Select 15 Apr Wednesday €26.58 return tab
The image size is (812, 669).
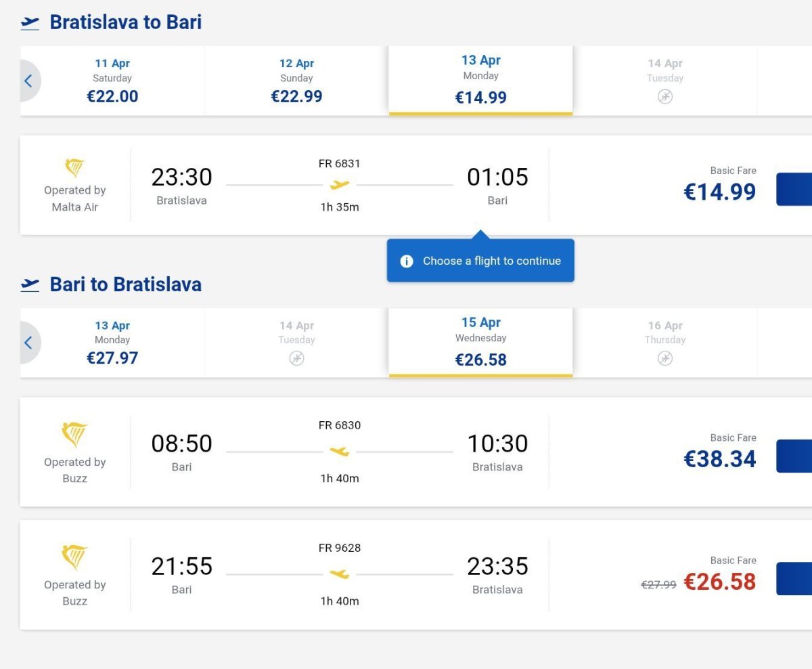(x=480, y=343)
